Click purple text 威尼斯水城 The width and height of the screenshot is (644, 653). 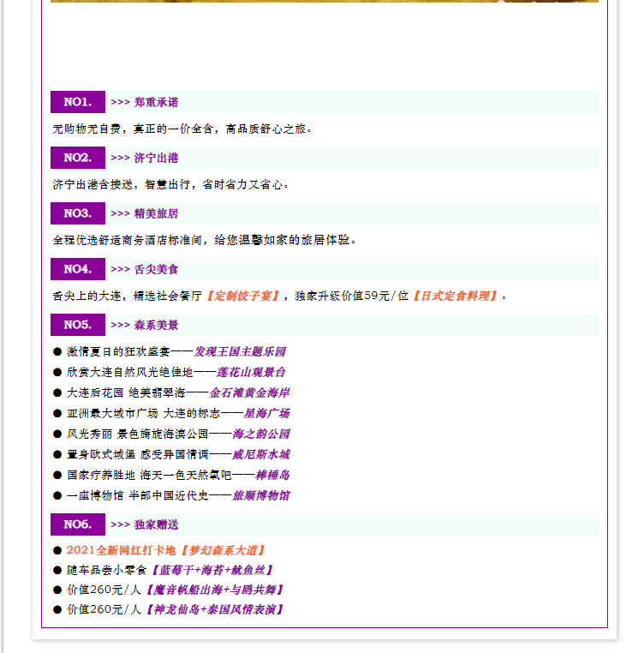[261, 454]
